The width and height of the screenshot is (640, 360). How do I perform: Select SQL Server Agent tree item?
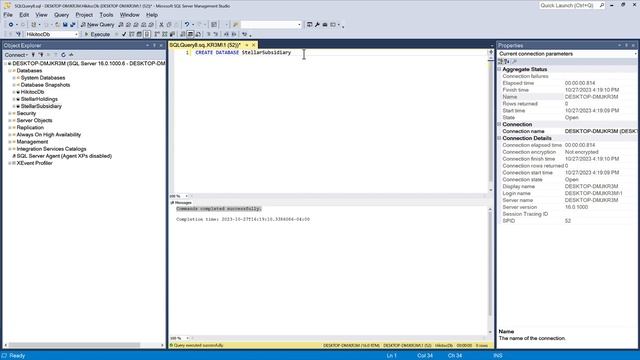click(64, 156)
